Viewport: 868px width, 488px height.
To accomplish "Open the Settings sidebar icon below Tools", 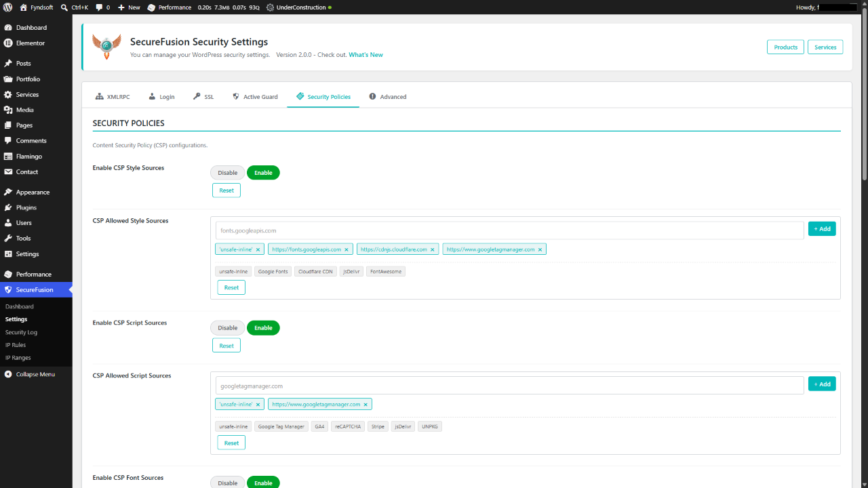I will click(x=8, y=253).
